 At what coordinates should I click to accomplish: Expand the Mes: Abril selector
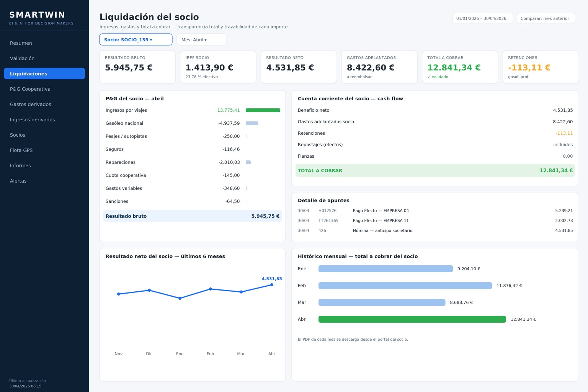coord(201,39)
